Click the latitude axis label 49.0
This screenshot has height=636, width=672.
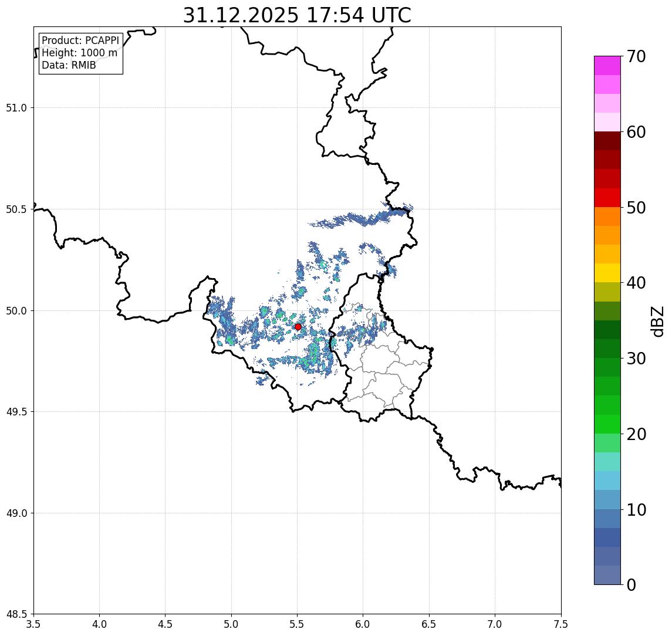click(x=16, y=513)
